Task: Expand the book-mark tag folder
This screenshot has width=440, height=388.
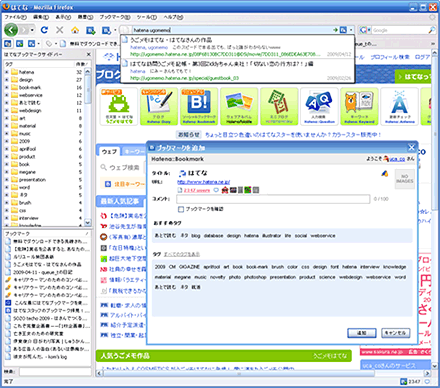Action: [7, 87]
